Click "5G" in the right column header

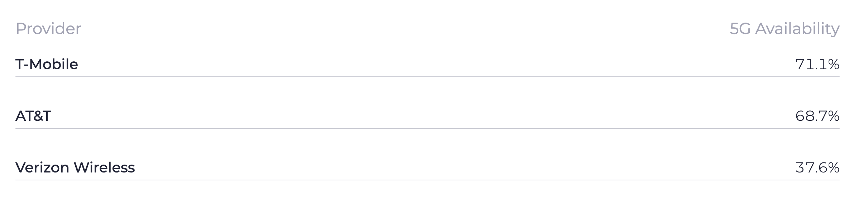(740, 29)
